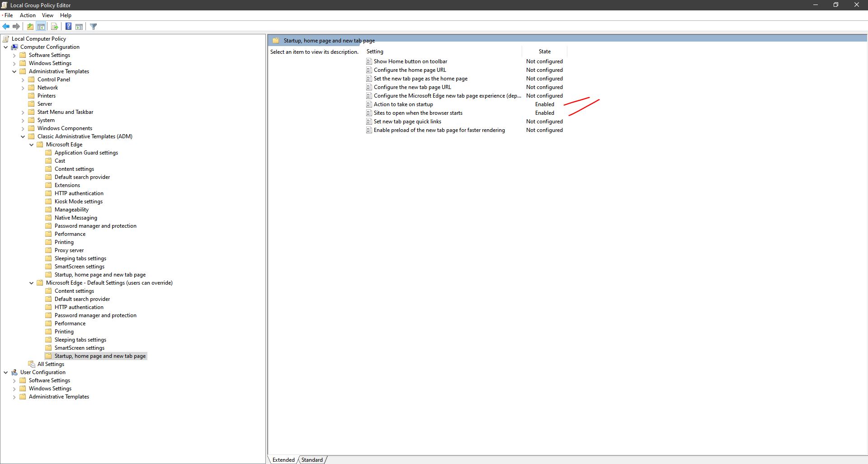868x464 pixels.
Task: Click the folder icon next to Printers
Action: [32, 96]
